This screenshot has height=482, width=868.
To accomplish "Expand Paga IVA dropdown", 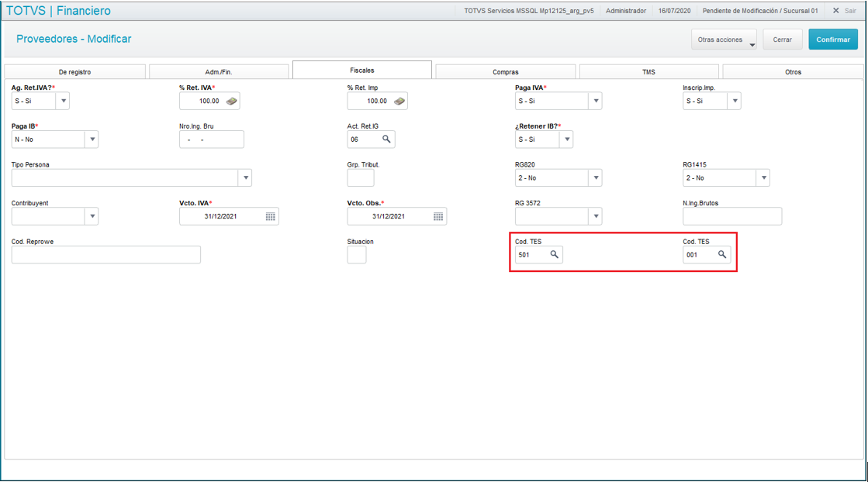I will click(x=596, y=102).
